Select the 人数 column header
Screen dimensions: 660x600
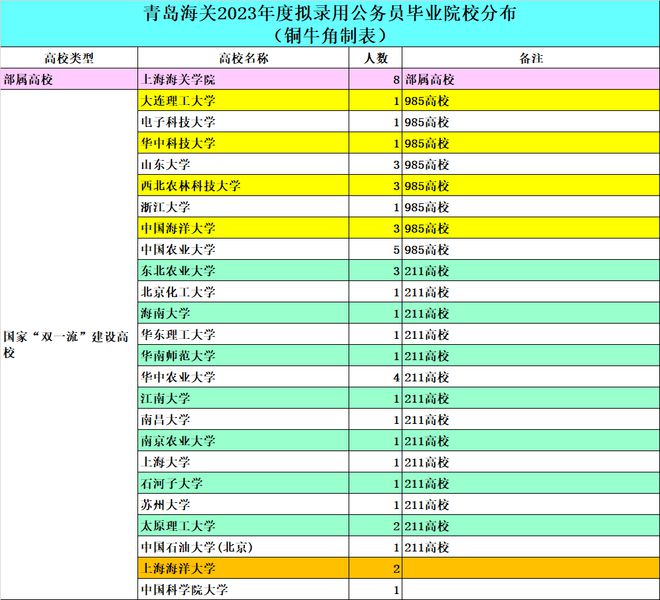click(375, 58)
